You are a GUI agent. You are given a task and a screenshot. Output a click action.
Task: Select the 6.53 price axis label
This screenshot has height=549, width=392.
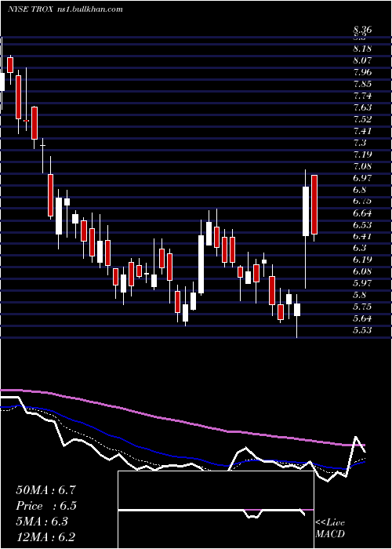point(362,224)
